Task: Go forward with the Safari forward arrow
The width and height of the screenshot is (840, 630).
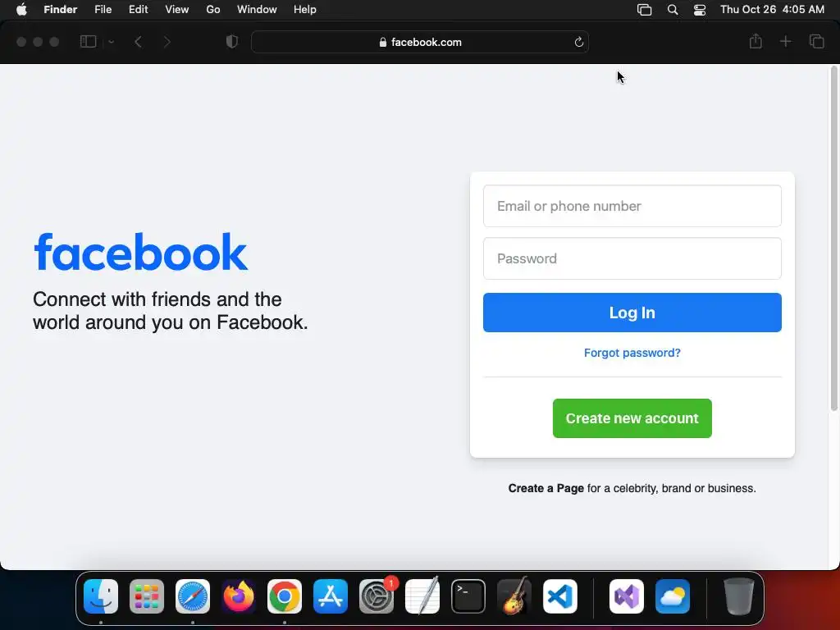Action: tap(167, 42)
